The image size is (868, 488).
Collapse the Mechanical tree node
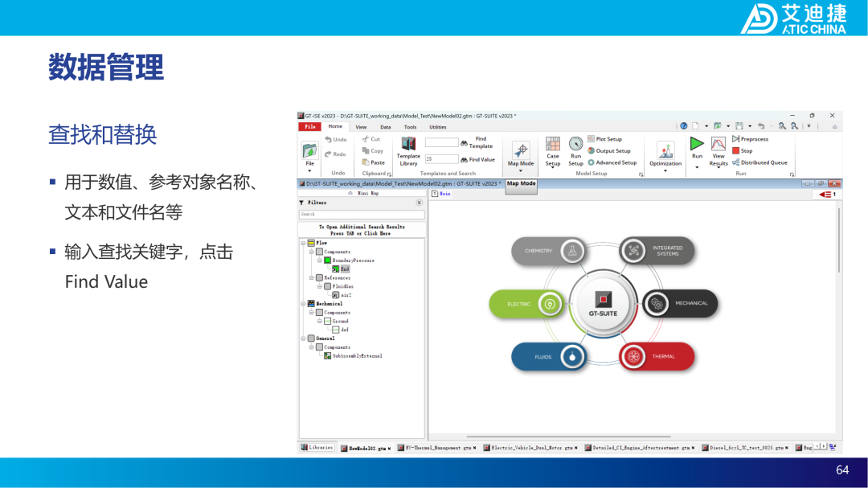(x=303, y=304)
